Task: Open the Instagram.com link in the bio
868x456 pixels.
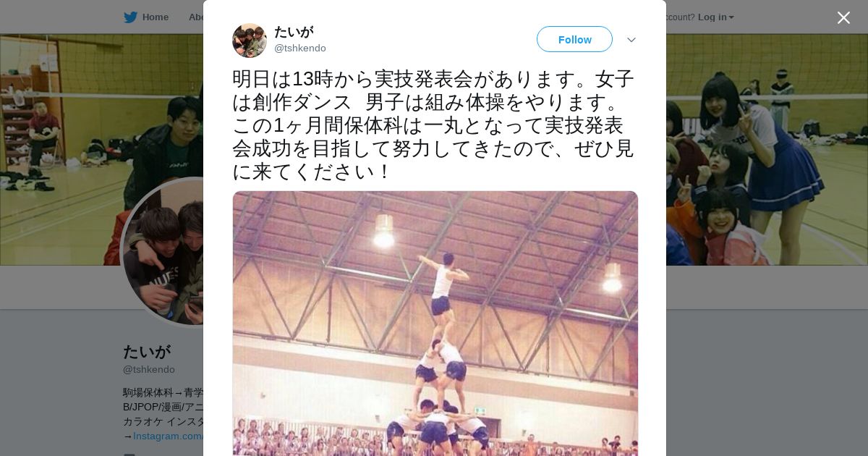Action: (168, 436)
